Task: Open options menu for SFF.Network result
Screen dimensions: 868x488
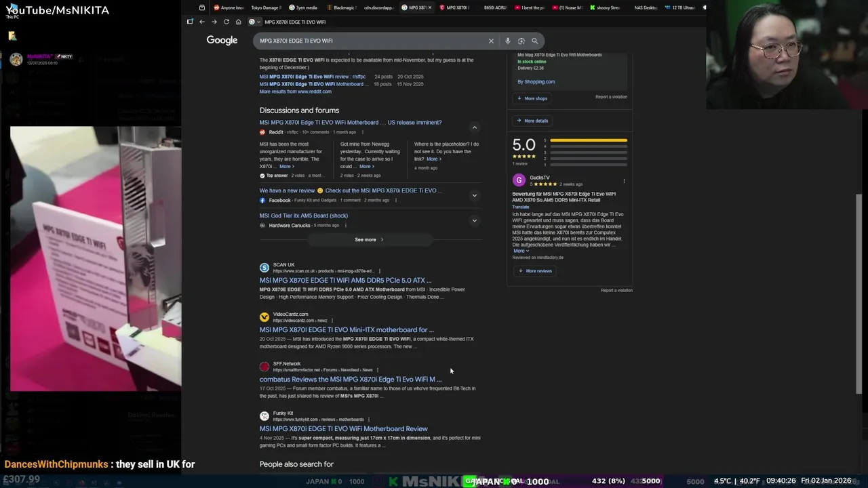Action: click(378, 370)
